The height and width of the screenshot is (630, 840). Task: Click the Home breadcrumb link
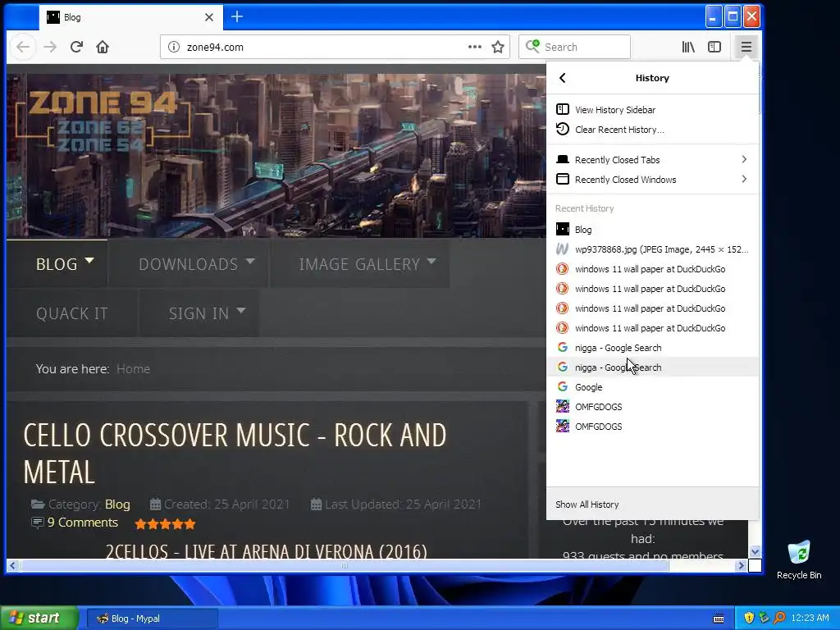tap(134, 369)
